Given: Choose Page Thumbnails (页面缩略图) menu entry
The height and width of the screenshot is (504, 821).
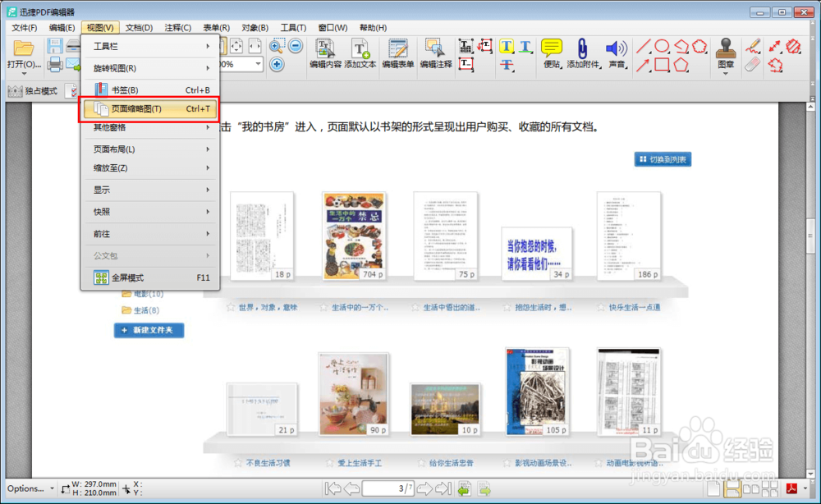Looking at the screenshot, I should 150,109.
